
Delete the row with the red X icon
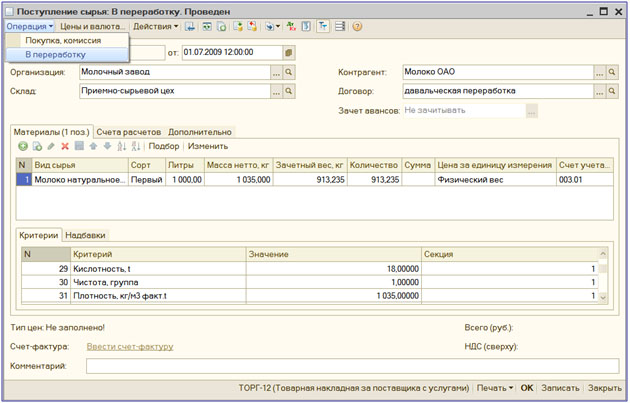point(65,146)
